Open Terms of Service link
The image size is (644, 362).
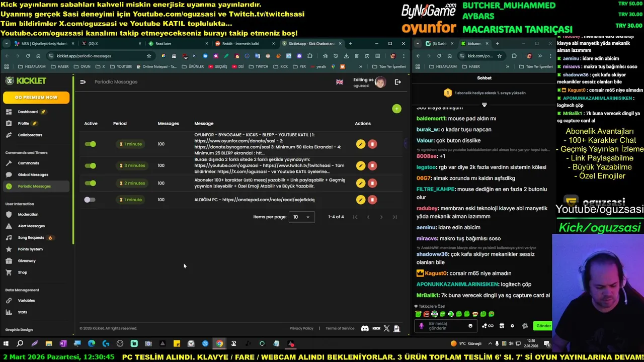(x=340, y=328)
